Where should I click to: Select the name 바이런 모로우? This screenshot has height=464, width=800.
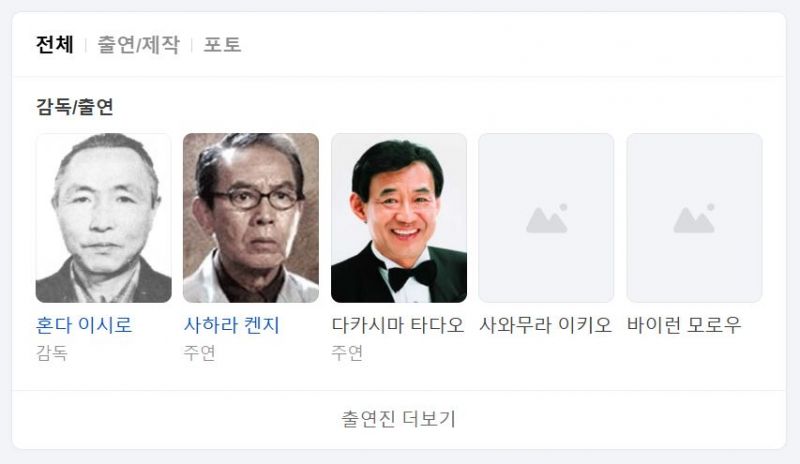pos(684,325)
